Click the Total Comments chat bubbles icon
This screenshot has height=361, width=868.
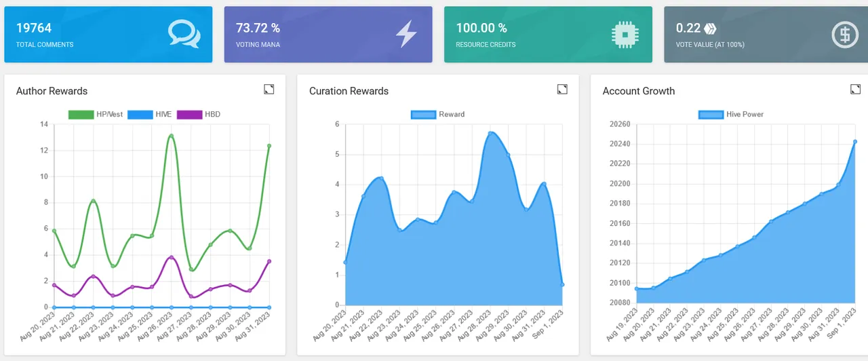pyautogui.click(x=184, y=34)
